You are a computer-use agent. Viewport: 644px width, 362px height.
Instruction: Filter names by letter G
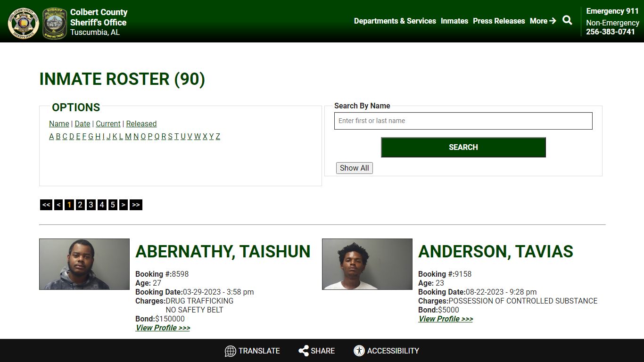point(91,136)
